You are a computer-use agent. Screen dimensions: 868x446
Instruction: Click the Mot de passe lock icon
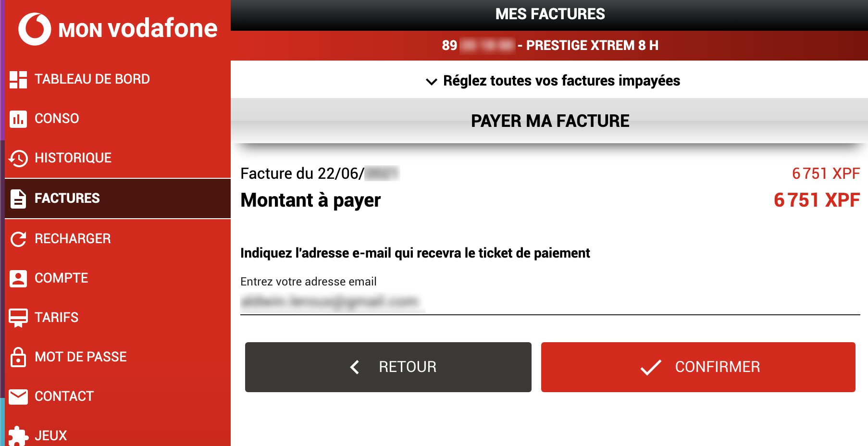click(x=18, y=357)
